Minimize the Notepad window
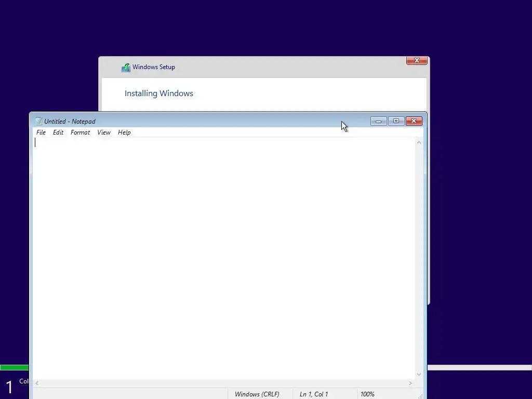The image size is (532, 399). click(x=379, y=121)
